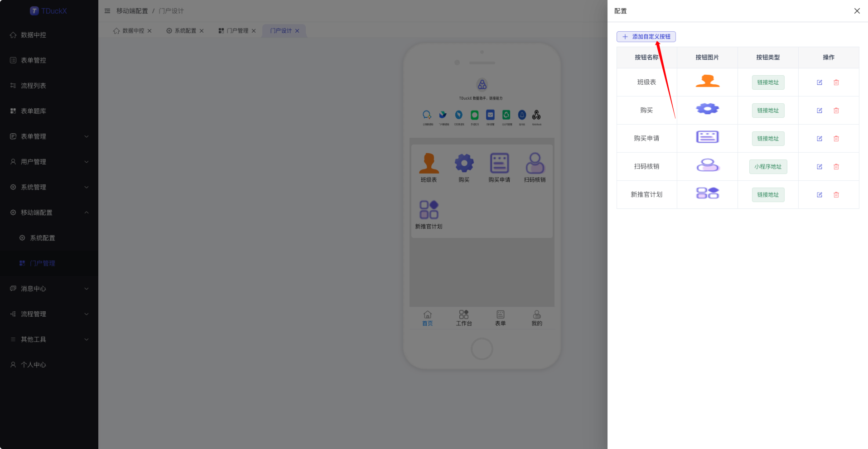868x449 pixels.
Task: Tap the 新推官计划 icon in phone preview
Action: click(x=429, y=210)
